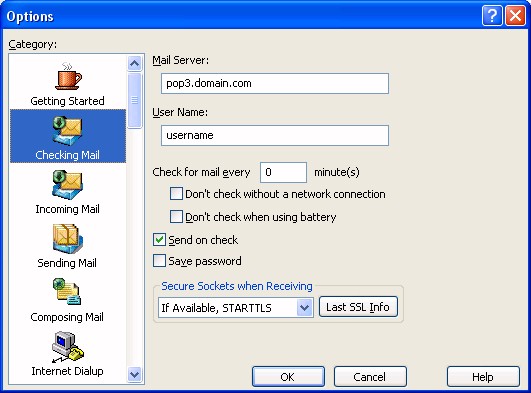
Task: Open the Composing Mail document icon
Action: (67, 292)
